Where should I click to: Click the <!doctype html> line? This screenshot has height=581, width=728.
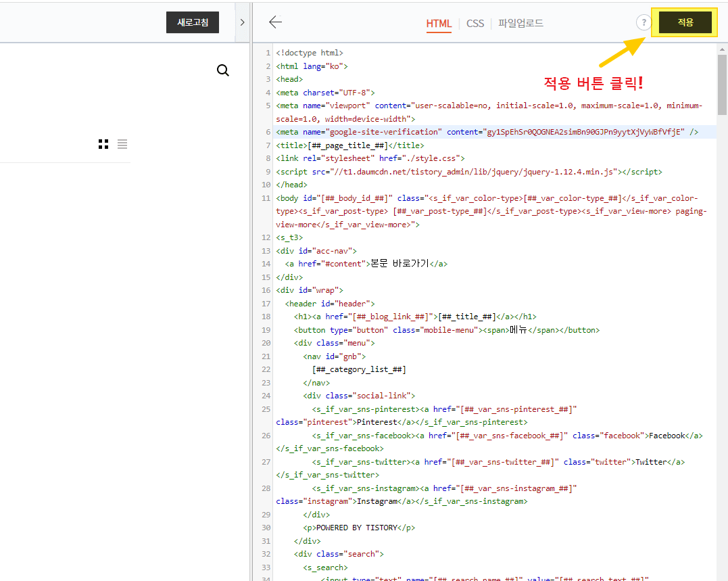click(310, 53)
